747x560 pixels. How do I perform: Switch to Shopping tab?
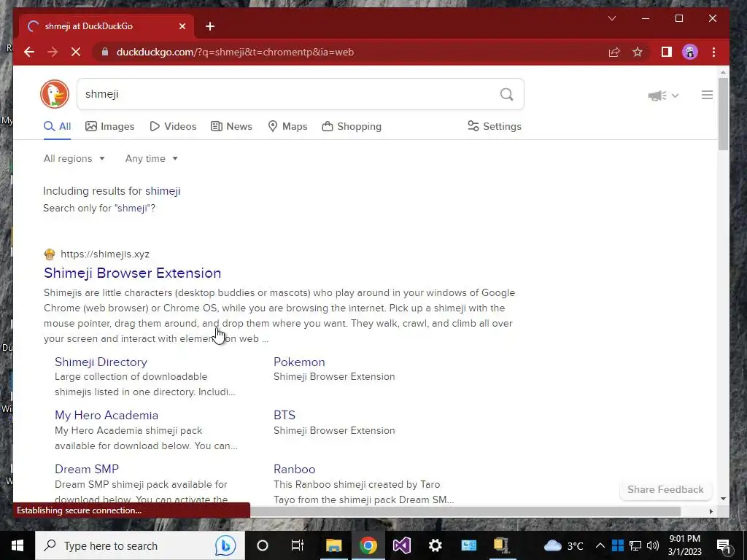[352, 126]
